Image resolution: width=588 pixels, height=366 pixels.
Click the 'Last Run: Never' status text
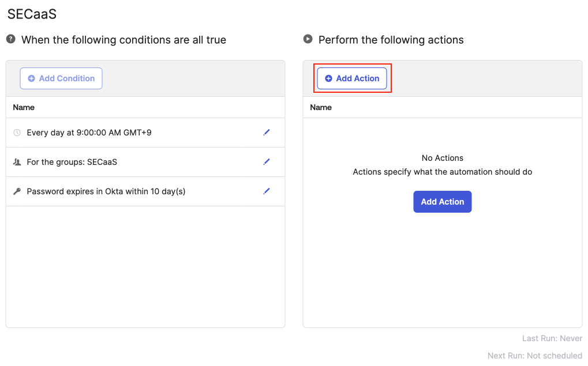(551, 338)
